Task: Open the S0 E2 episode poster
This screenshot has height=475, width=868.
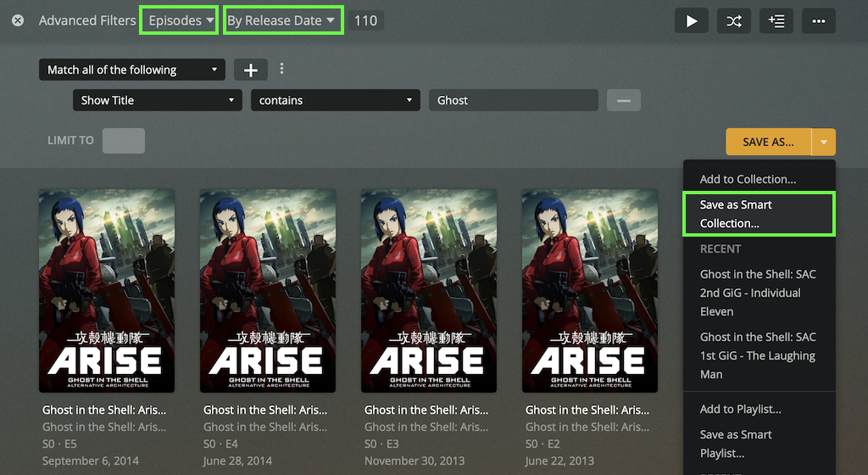Action: point(590,291)
